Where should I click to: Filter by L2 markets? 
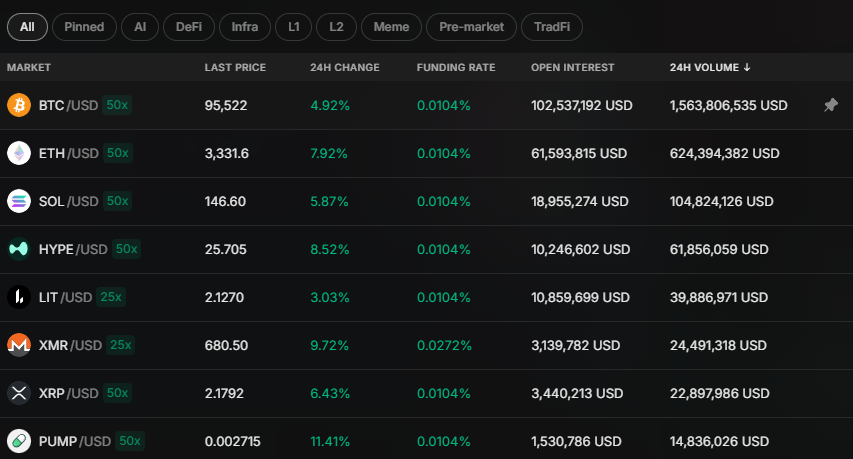[336, 27]
